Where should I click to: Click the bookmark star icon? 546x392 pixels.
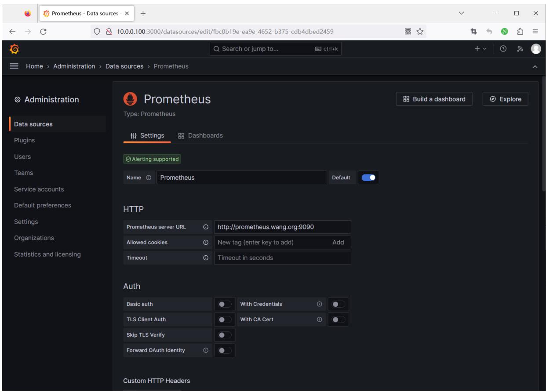(x=419, y=32)
